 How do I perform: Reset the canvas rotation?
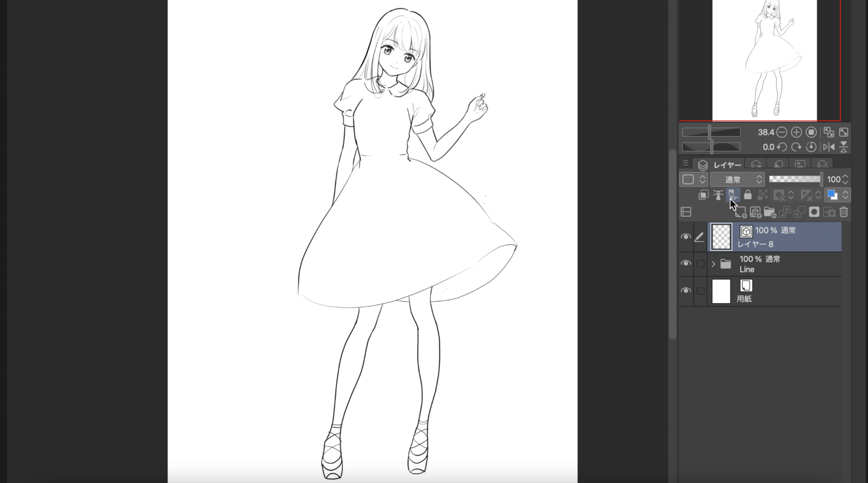coord(811,147)
